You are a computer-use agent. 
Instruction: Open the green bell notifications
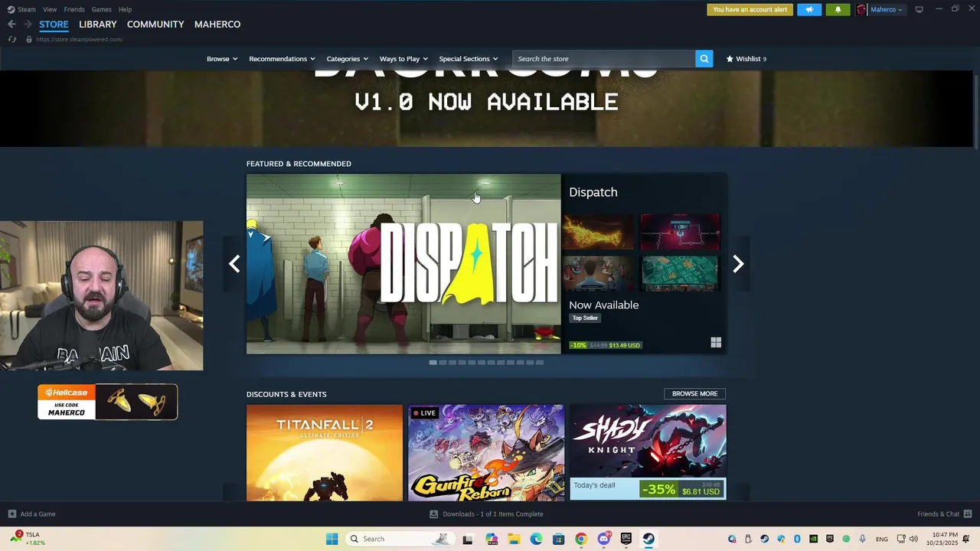pos(838,10)
